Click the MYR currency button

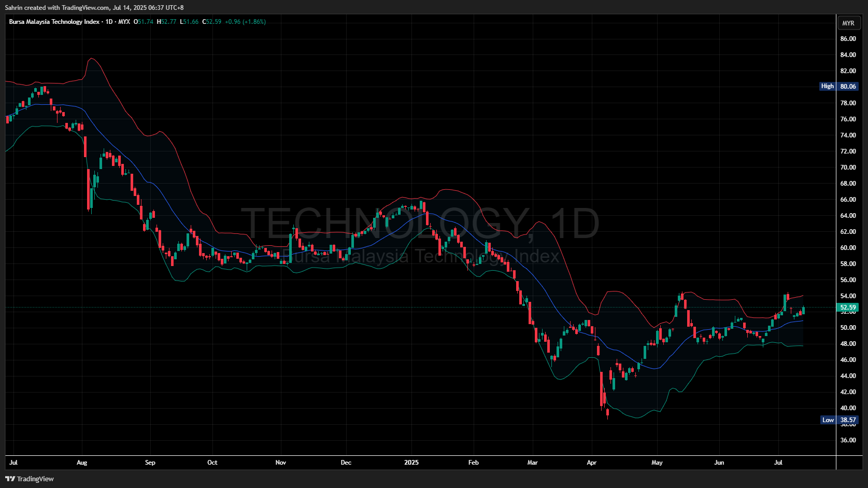click(848, 23)
